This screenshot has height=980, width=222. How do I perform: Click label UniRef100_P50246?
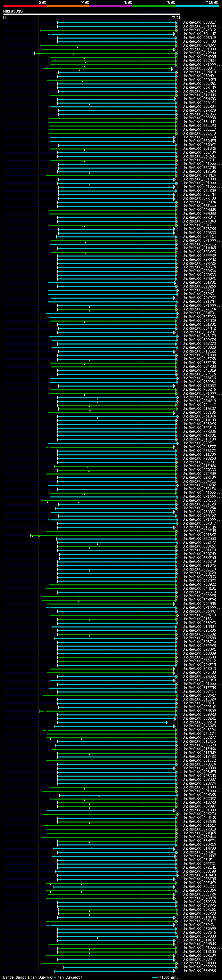(199, 390)
